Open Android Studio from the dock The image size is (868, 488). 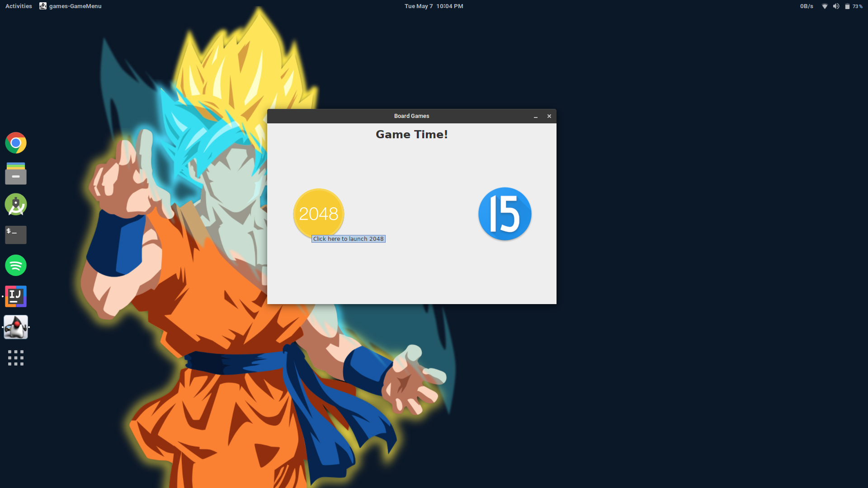[x=16, y=204]
